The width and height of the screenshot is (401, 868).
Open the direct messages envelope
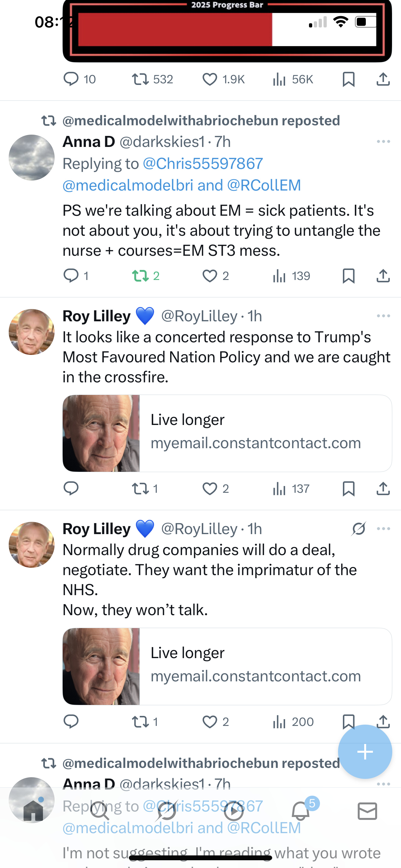[x=367, y=811]
